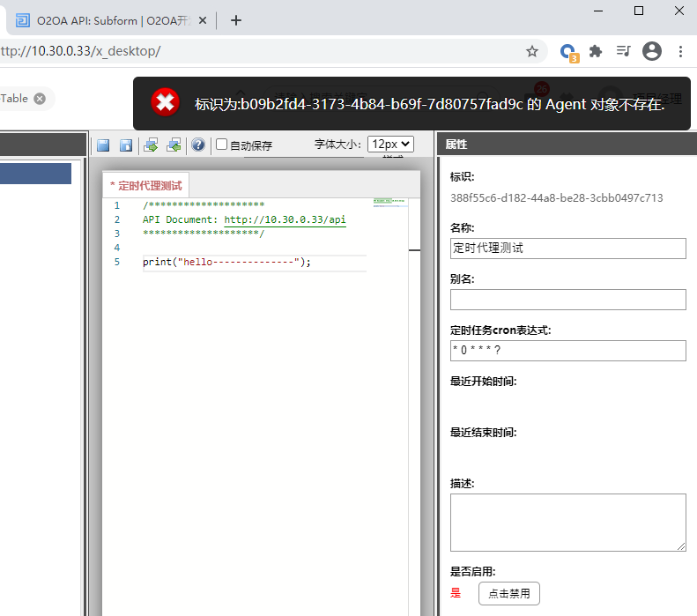The height and width of the screenshot is (616, 697).
Task: Open the help question mark icon
Action: (198, 145)
